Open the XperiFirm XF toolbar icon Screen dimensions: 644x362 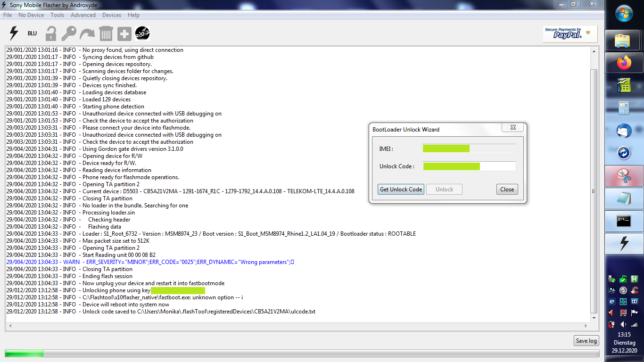coord(142,33)
